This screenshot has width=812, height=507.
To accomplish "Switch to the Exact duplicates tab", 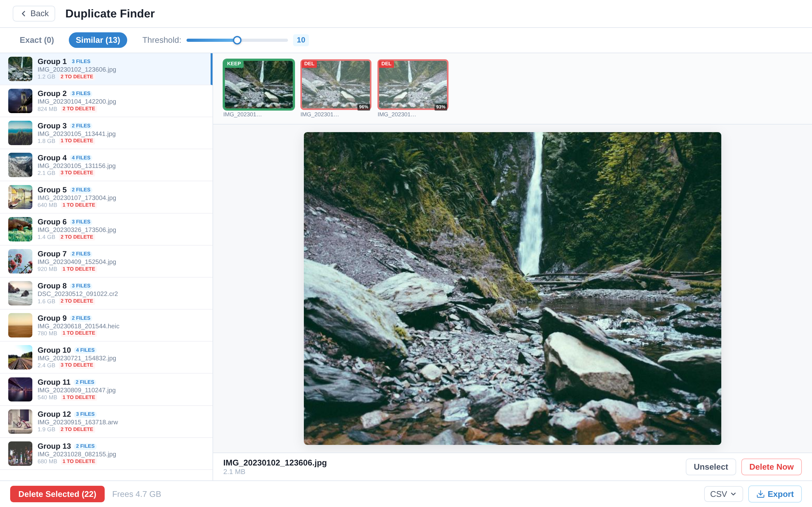I will click(x=36, y=40).
